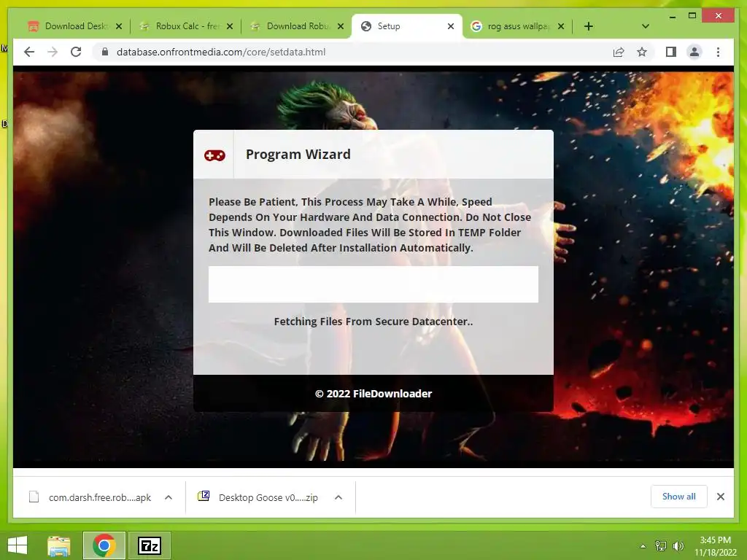This screenshot has width=747, height=560.
Task: Open the volume tray icon
Action: (x=678, y=546)
